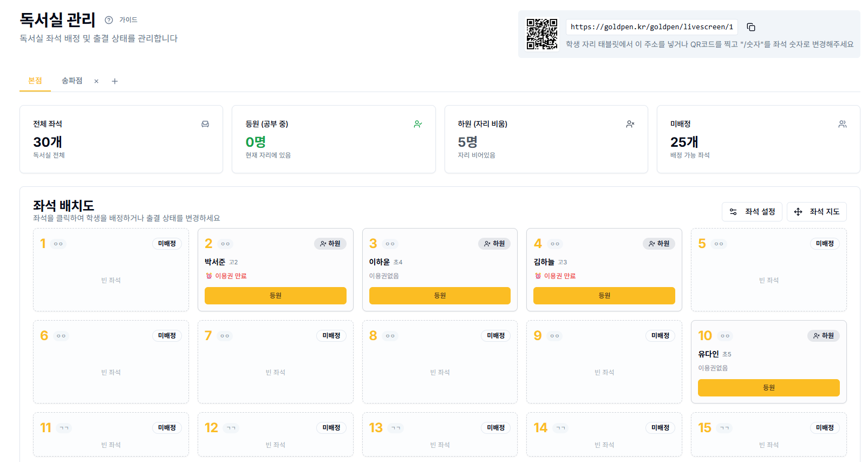This screenshot has width=868, height=462.
Task: Click the livescreen URL text field
Action: (x=651, y=27)
